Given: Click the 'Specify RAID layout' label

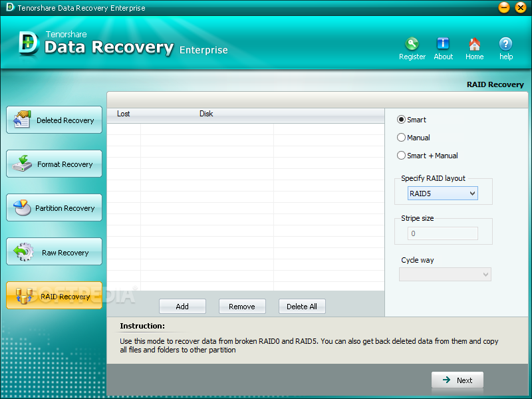Looking at the screenshot, I should click(433, 178).
